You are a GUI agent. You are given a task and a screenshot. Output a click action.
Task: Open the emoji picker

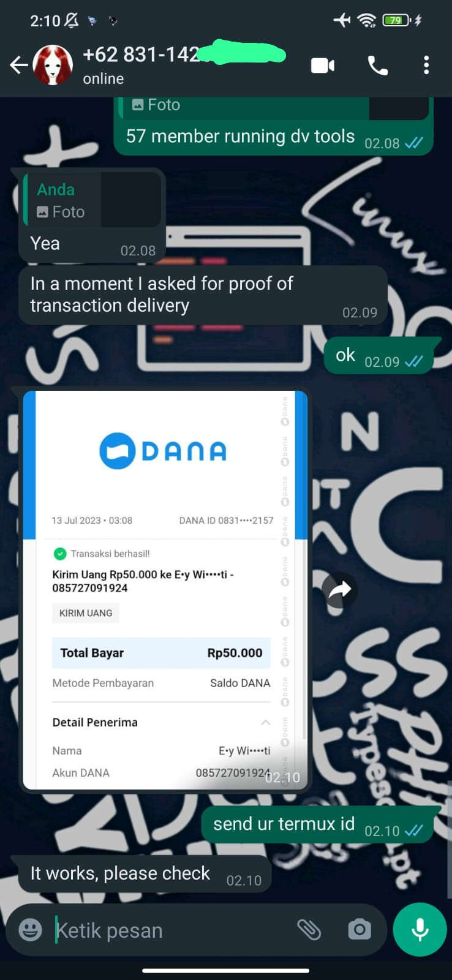pyautogui.click(x=30, y=930)
